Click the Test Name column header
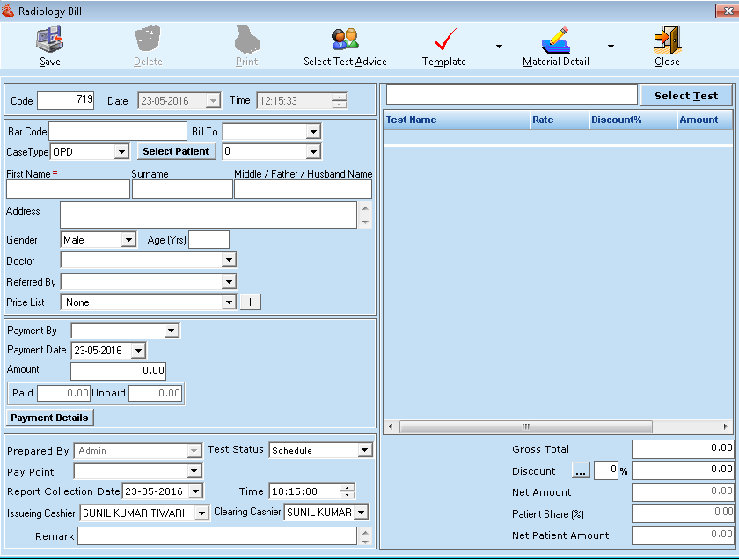 tap(456, 120)
